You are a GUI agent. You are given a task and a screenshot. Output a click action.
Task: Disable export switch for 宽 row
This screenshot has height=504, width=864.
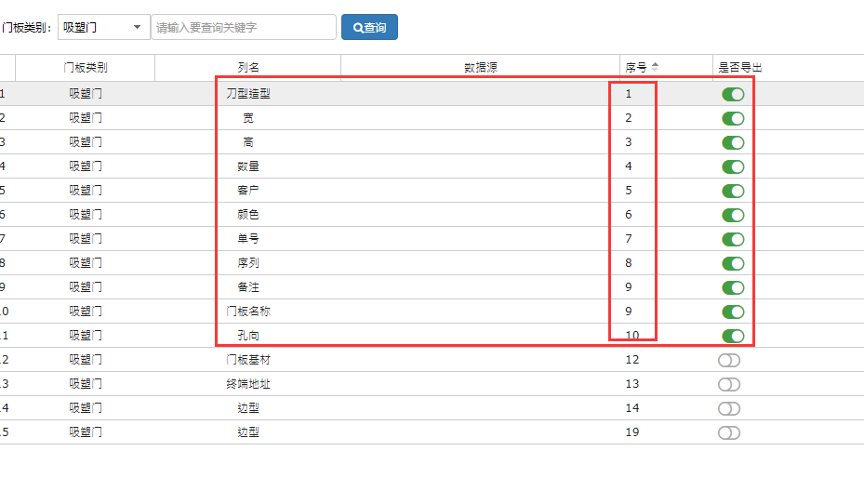[x=733, y=118]
